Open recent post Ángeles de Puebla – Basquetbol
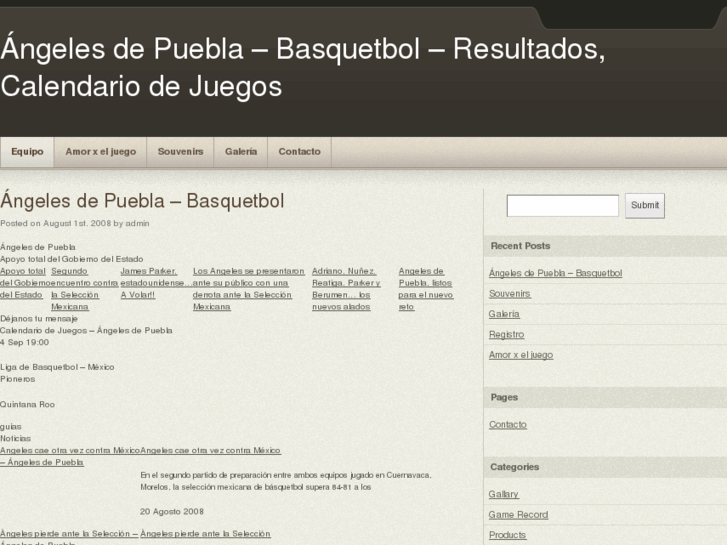 tap(555, 273)
